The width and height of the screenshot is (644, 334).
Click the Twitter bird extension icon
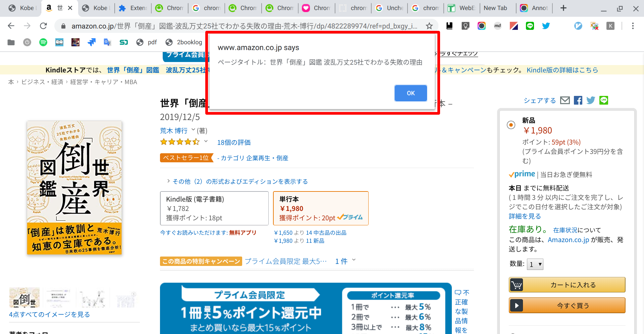point(546,26)
